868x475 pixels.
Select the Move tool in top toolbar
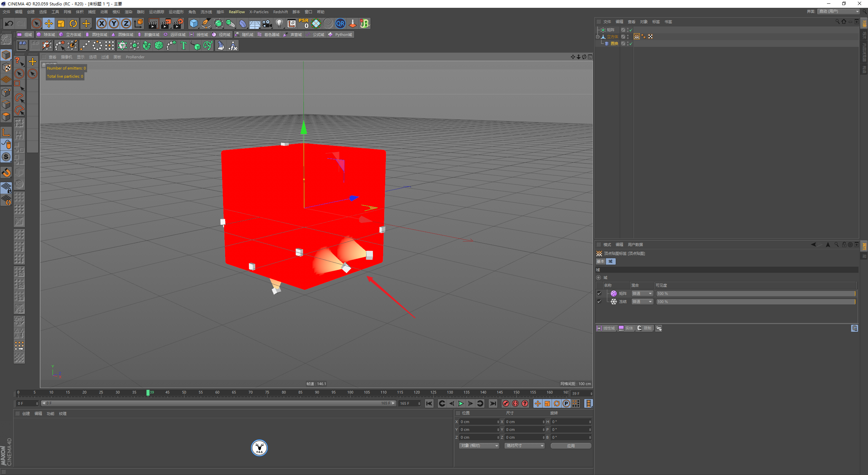(x=48, y=23)
